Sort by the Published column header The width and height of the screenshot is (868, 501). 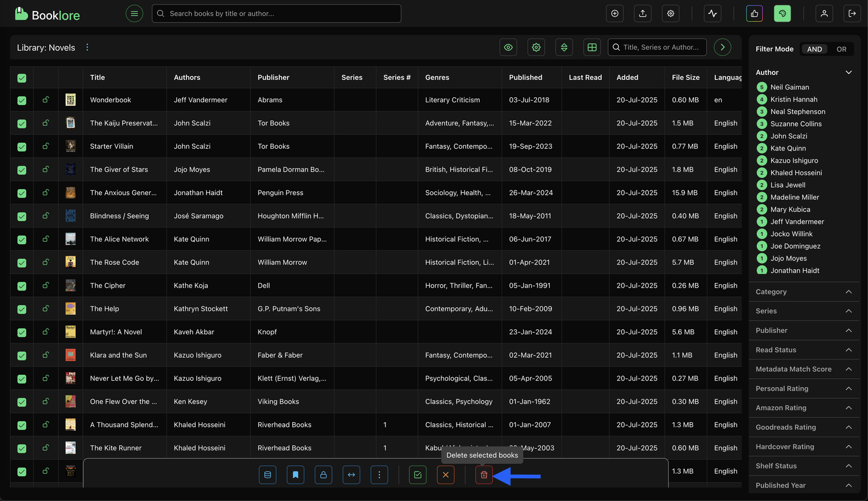(x=525, y=78)
